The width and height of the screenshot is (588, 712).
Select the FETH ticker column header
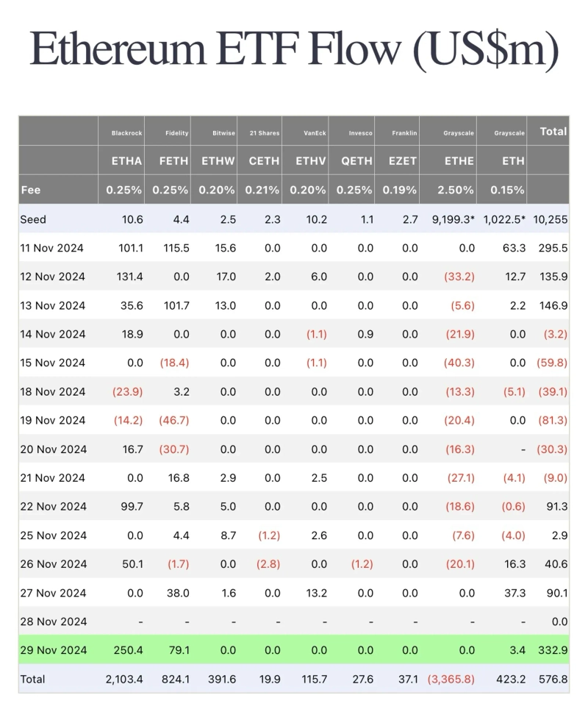173,160
